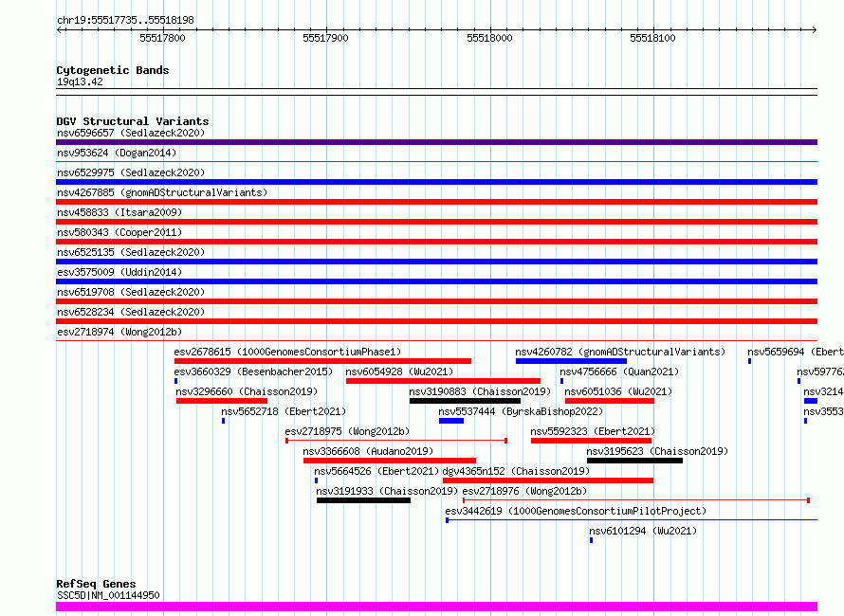This screenshot has width=844, height=616.
Task: Select variant nsv6529975 (Sedlazeck2020) label
Action: pyautogui.click(x=131, y=172)
